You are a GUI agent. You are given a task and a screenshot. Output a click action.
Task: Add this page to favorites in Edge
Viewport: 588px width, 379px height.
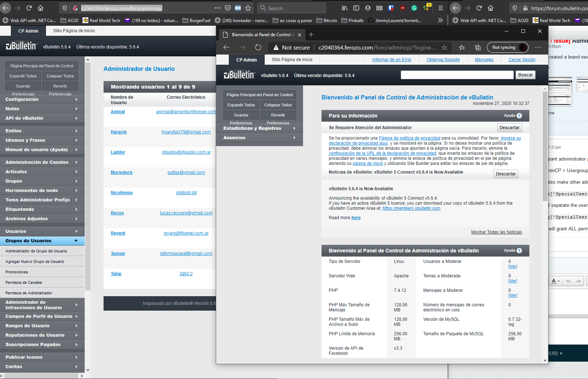[x=444, y=47]
